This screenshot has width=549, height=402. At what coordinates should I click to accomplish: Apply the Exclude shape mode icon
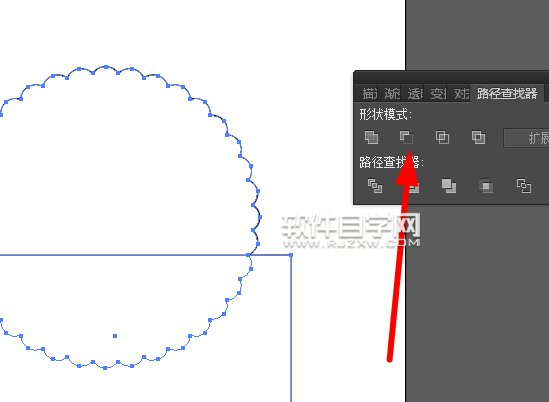pos(478,137)
